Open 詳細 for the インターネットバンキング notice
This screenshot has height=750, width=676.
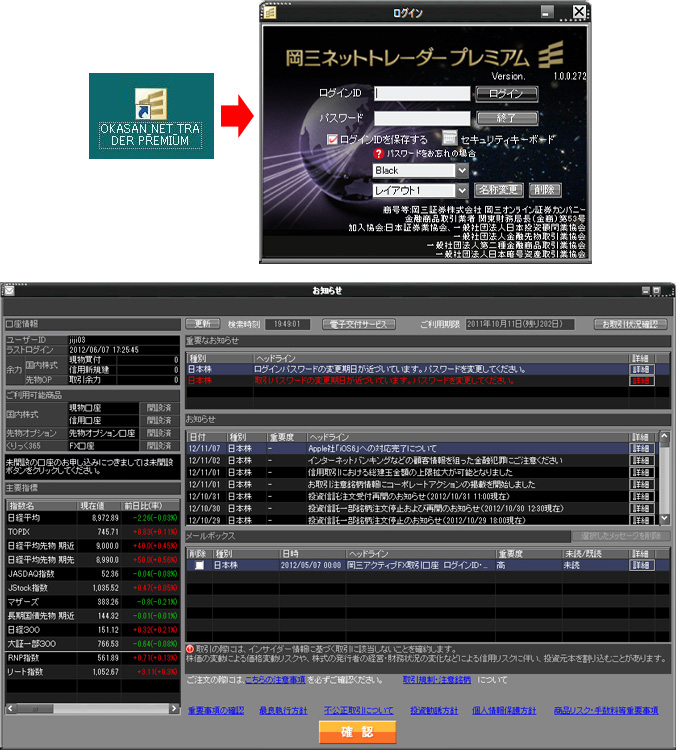click(642, 461)
